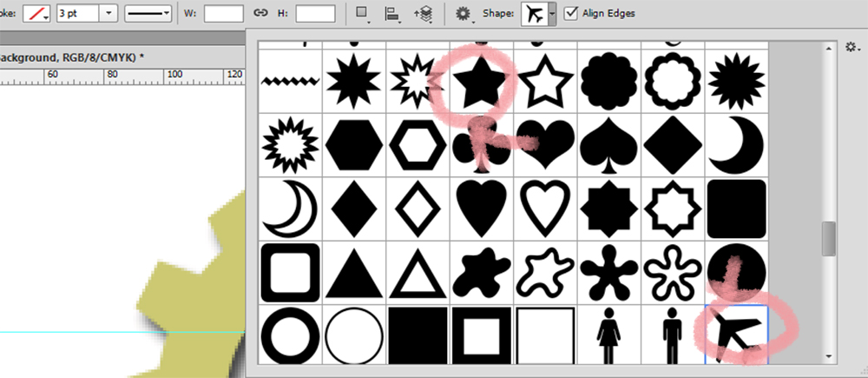Select the outlined five-point star shape
The height and width of the screenshot is (378, 868).
(x=545, y=82)
